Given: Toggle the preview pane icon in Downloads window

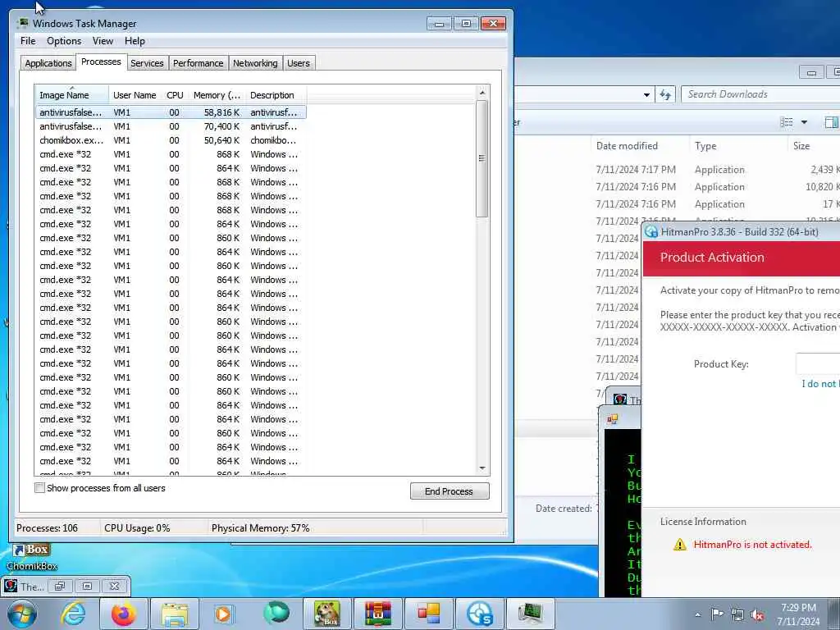Looking at the screenshot, I should coord(832,122).
